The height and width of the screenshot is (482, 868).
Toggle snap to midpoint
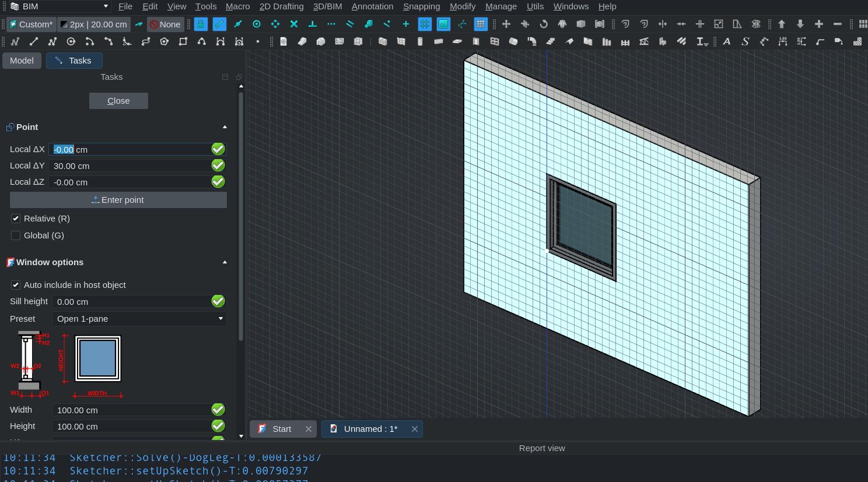(238, 24)
